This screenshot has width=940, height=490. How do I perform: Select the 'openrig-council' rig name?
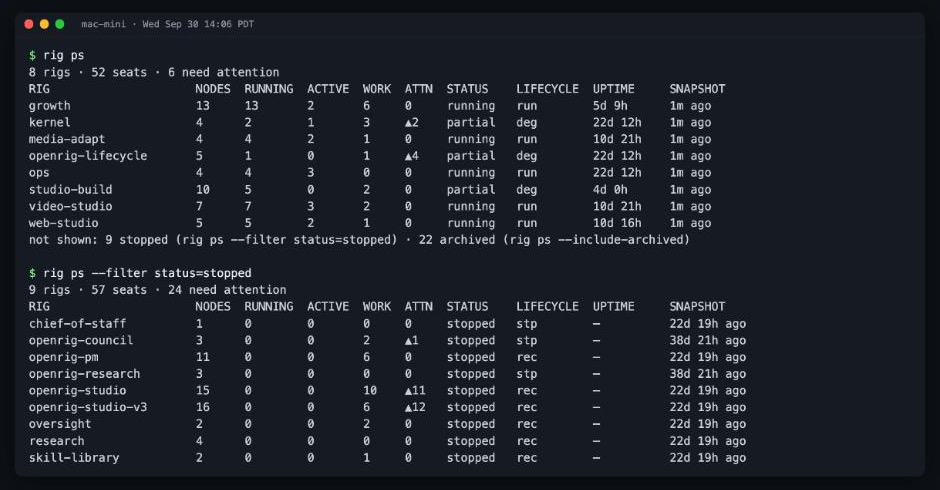pos(81,340)
